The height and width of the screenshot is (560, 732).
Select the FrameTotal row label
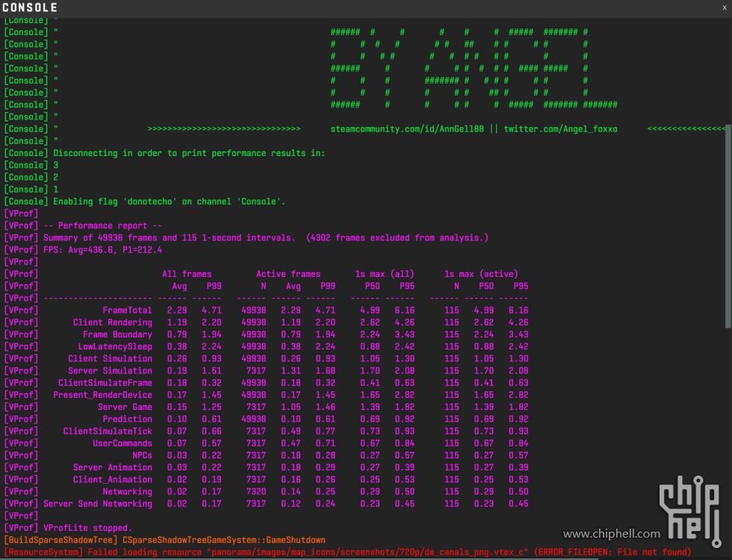coord(127,311)
